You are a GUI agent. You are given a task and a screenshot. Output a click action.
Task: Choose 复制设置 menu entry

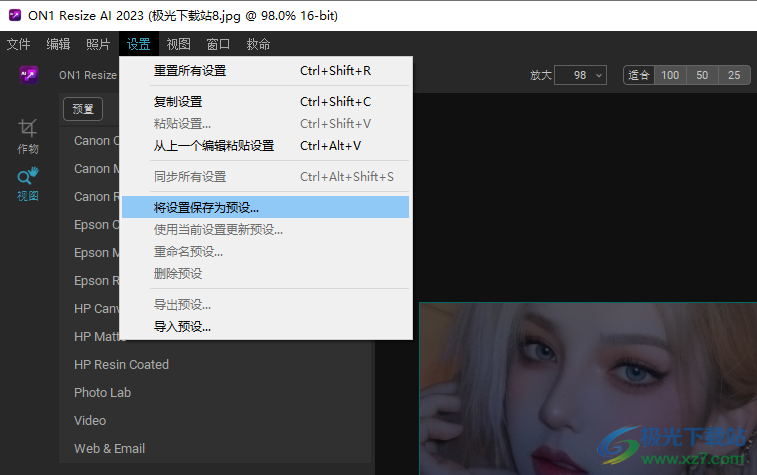coord(266,102)
